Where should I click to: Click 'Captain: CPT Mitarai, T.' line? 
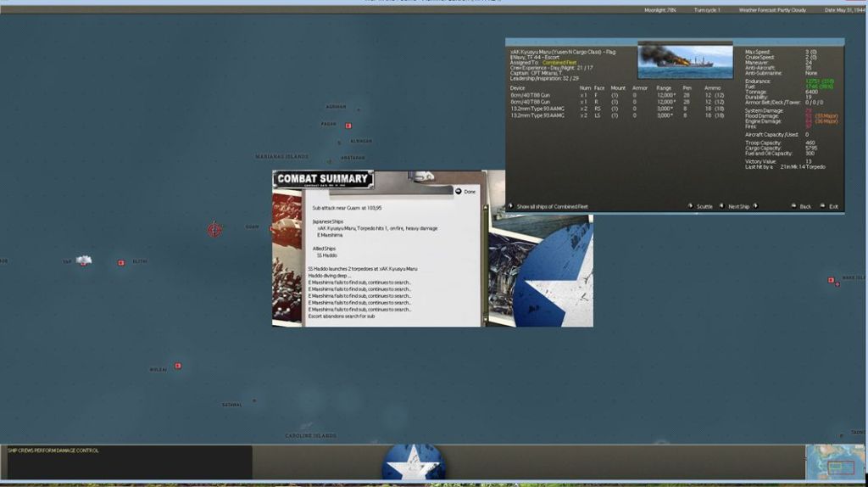coord(536,73)
